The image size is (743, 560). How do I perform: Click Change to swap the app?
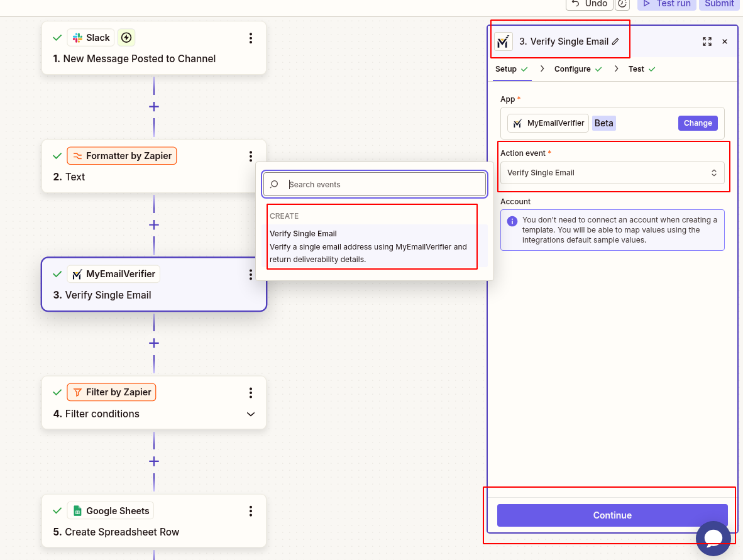click(x=698, y=123)
